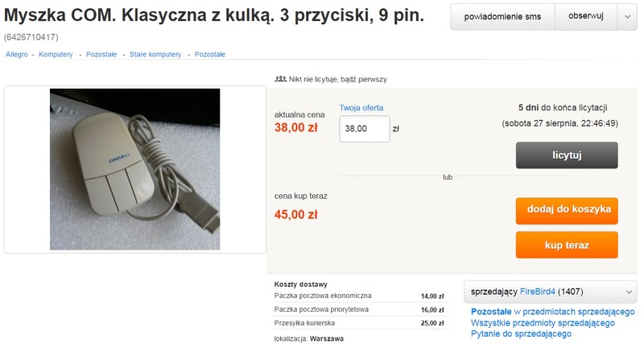The height and width of the screenshot is (344, 644).
Task: Expand the sprzedający FireBird4 seller panel
Action: (551, 292)
